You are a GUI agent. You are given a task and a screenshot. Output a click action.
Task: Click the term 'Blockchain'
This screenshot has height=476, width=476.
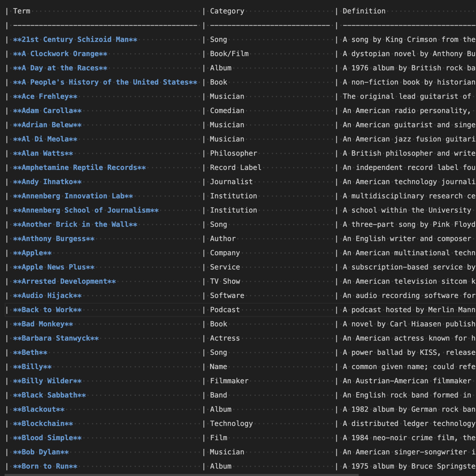(43, 424)
